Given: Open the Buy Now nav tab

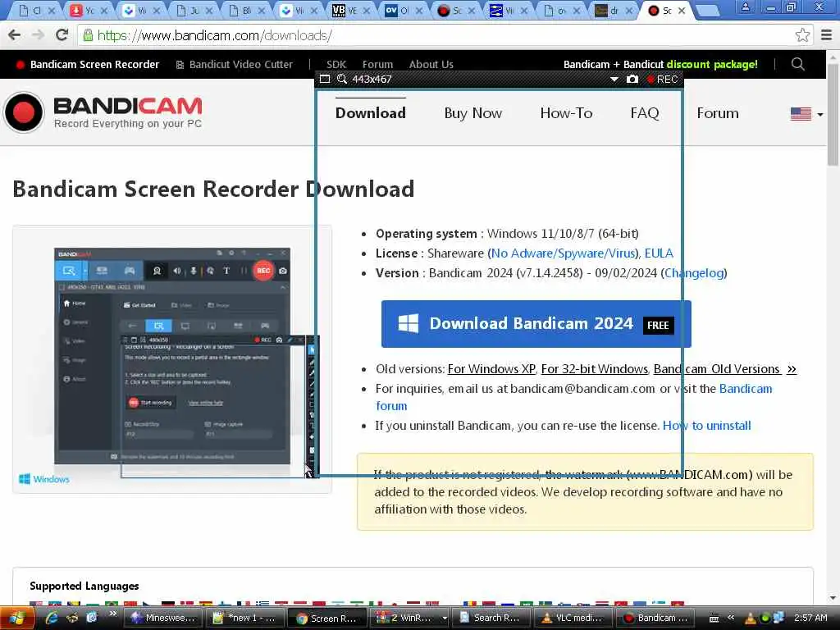Looking at the screenshot, I should click(472, 113).
